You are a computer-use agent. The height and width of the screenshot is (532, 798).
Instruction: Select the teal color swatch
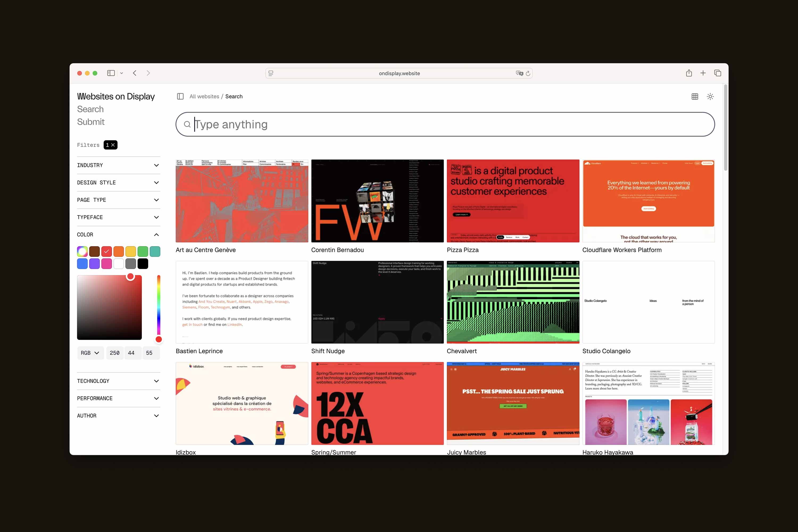coord(155,251)
